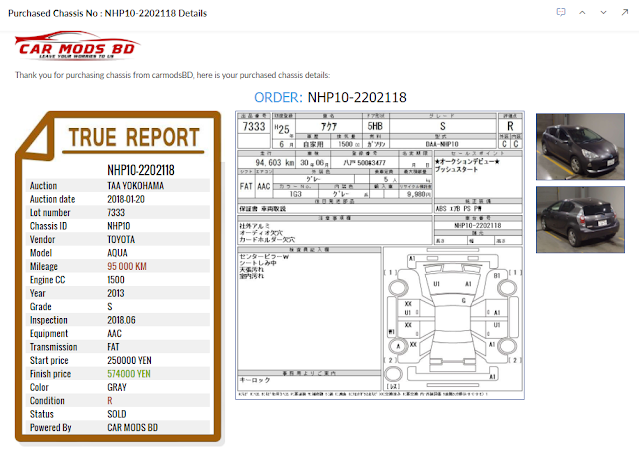Click the Equipment label row
639x460 pixels.
click(x=117, y=334)
